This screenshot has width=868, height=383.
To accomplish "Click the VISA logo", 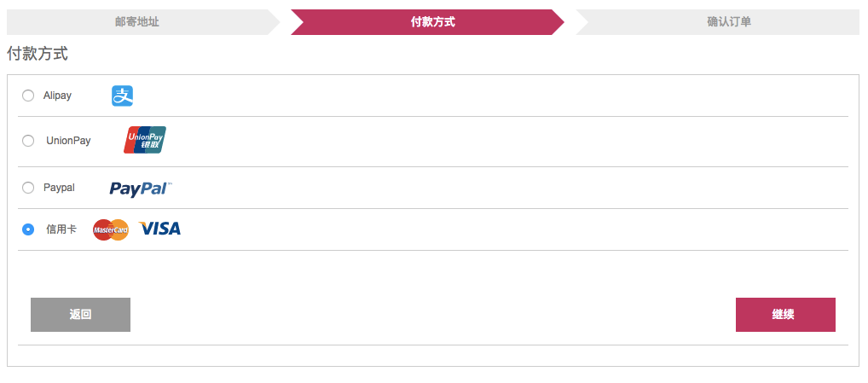I will tap(159, 229).
